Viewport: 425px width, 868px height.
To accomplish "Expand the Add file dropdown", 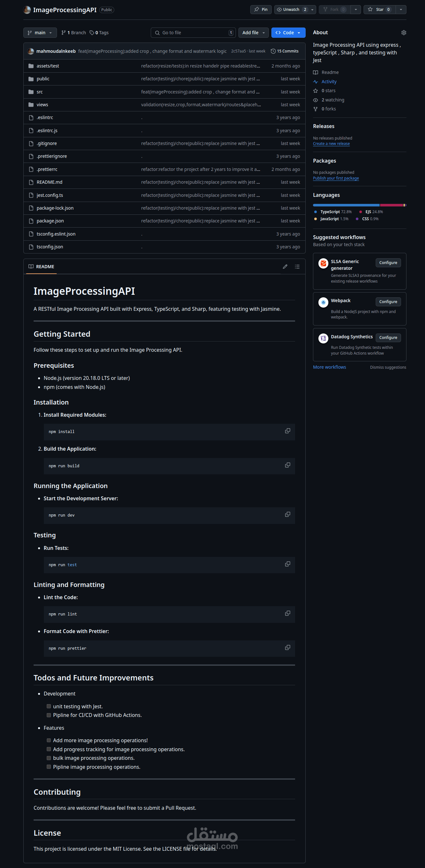I will (x=253, y=33).
